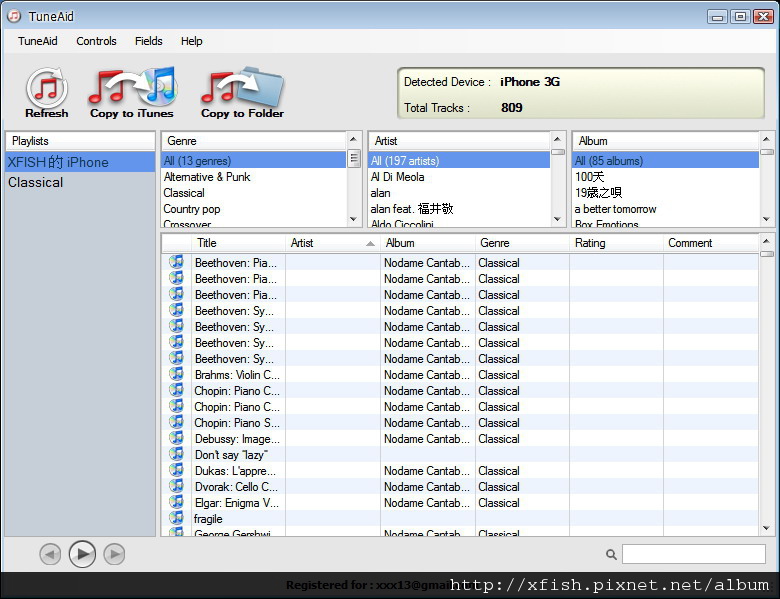Select All (197 artists) entry
The image size is (780, 599).
459,161
